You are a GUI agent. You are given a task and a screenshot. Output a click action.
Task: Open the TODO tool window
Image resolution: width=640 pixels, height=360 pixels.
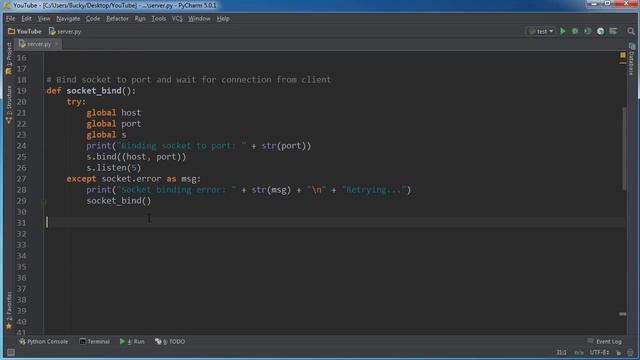[x=170, y=341]
